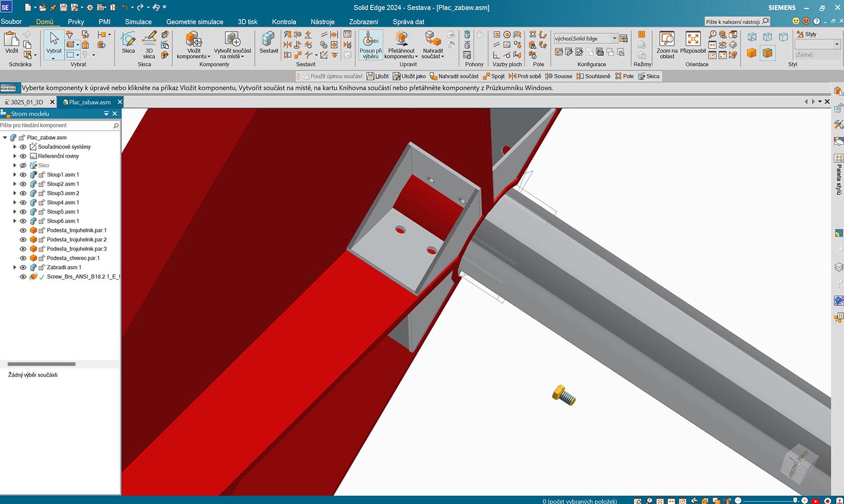Click Skica in the command bar
Viewport: 844px width, 504px height.
648,76
